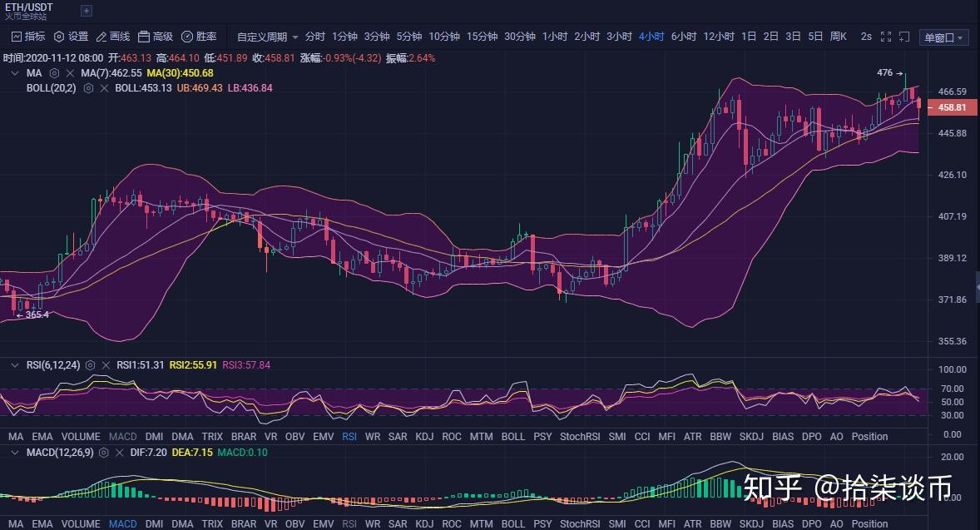The image size is (980, 530).
Task: Expand the right side panel handle
Action: tap(978, 287)
